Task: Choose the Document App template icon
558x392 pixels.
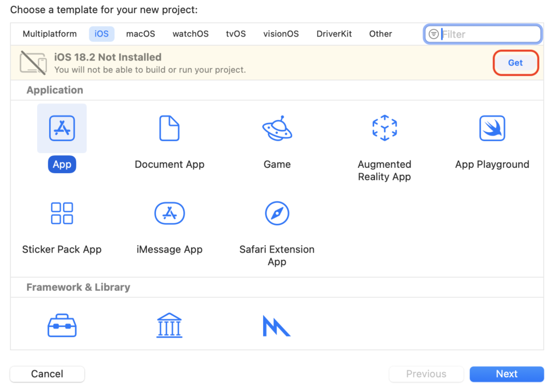Action: click(x=169, y=128)
